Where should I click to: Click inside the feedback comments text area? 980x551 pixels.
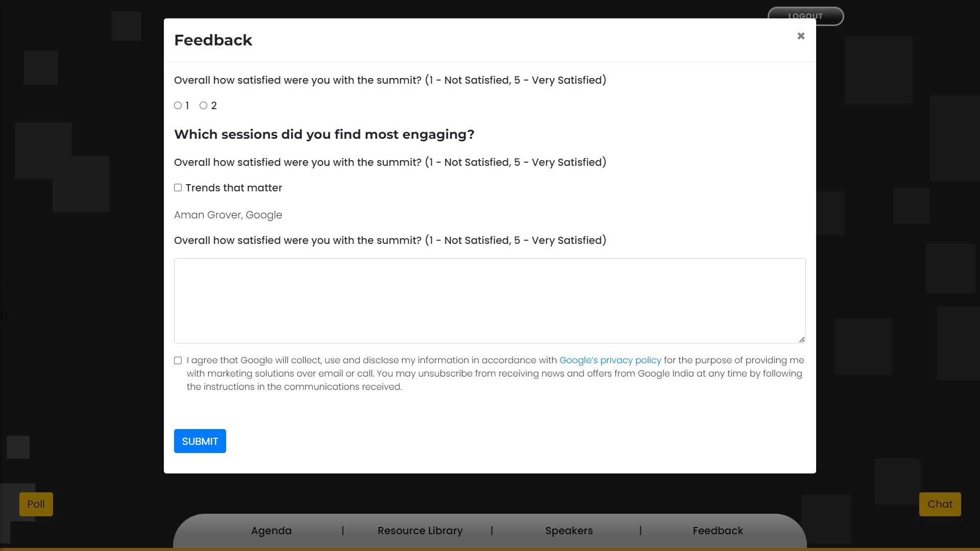[489, 300]
